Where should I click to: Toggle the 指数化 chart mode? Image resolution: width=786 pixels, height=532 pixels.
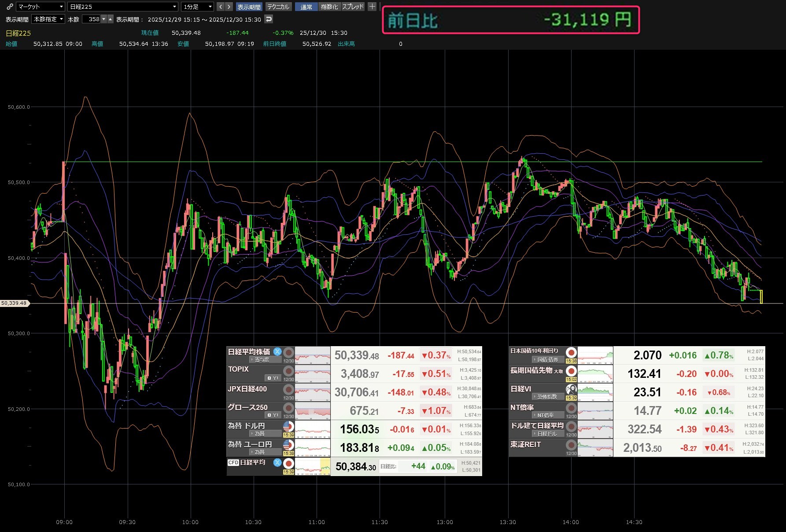(x=329, y=7)
